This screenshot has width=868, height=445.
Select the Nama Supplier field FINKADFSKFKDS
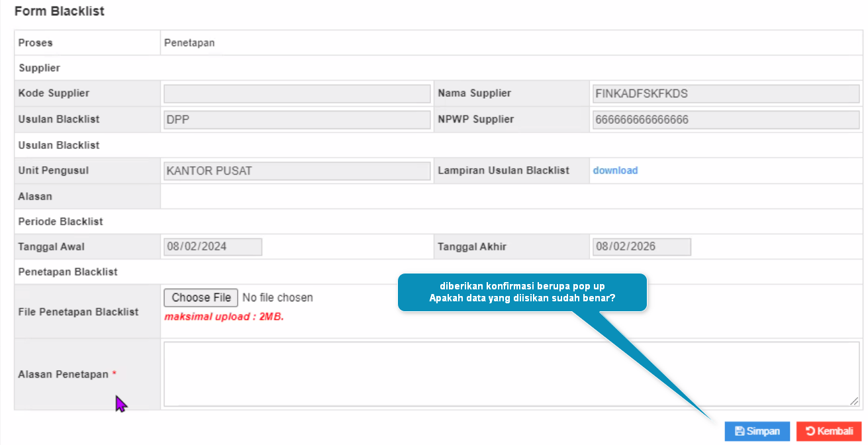(x=726, y=93)
